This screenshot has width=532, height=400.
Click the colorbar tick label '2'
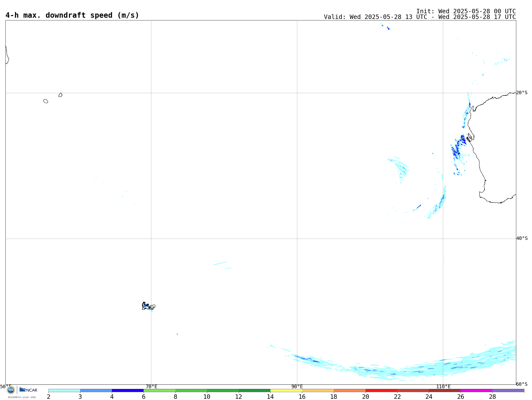49,397
